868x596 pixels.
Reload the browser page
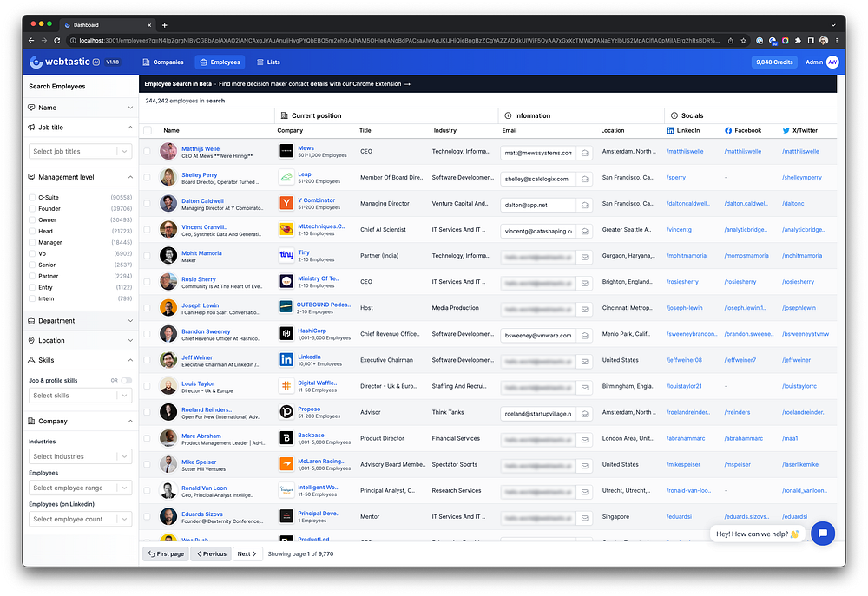point(56,41)
